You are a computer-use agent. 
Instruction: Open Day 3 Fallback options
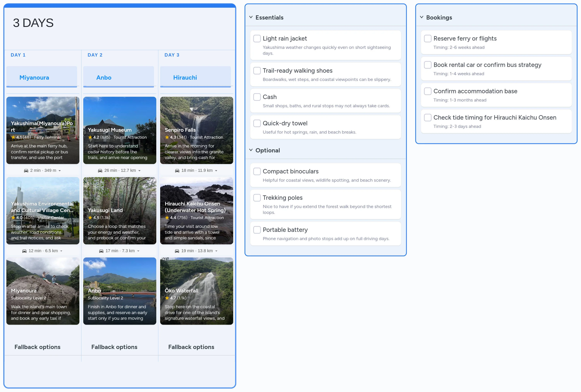191,347
